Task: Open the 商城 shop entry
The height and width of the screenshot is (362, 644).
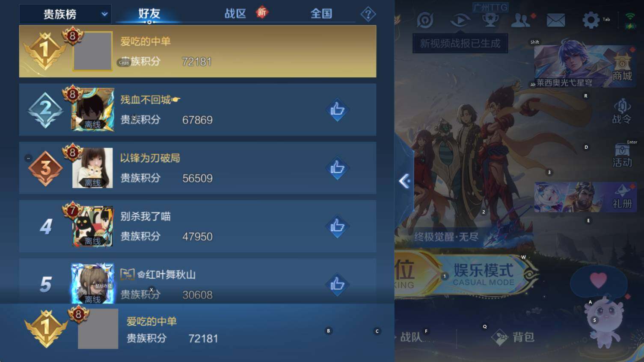Action: 622,67
